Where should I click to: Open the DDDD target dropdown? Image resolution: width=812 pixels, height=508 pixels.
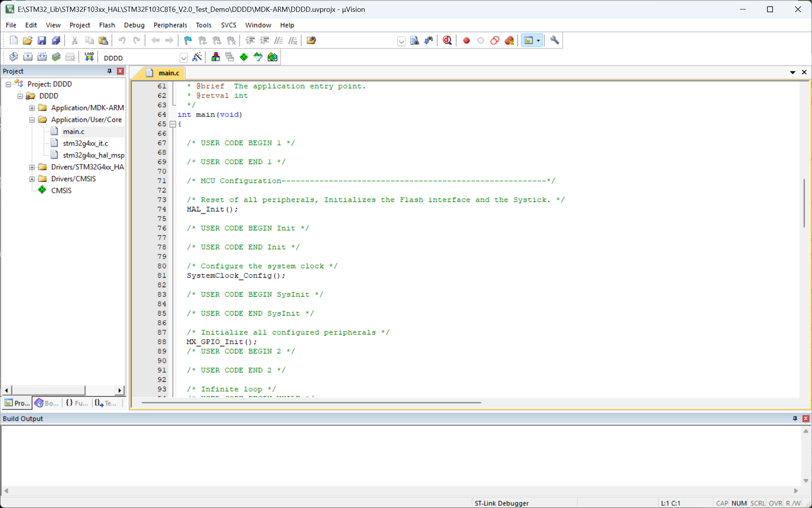(x=184, y=58)
